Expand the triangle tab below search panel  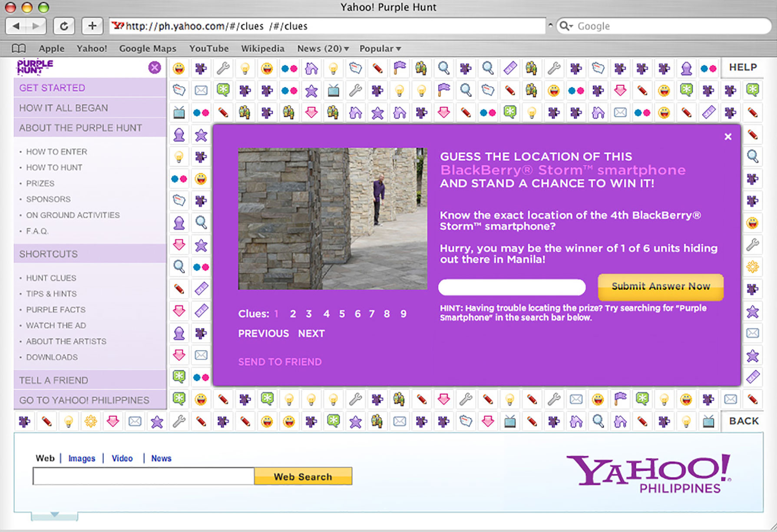pyautogui.click(x=54, y=515)
